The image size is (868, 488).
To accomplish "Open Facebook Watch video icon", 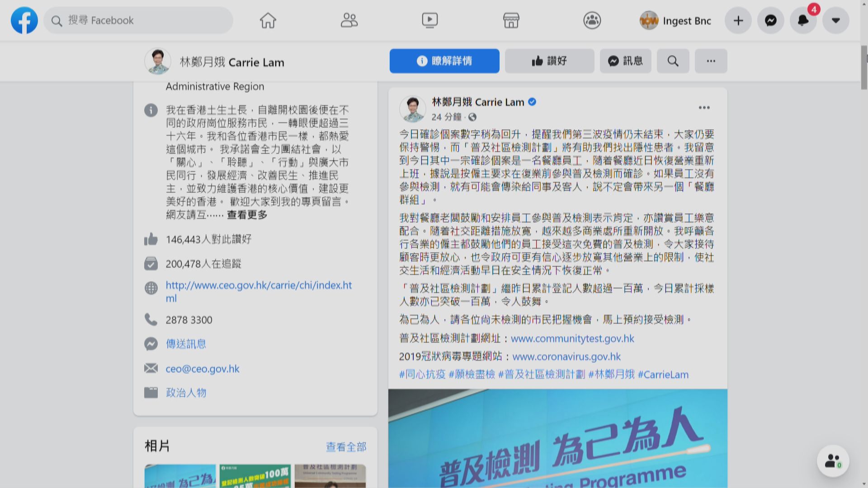I will [x=430, y=20].
